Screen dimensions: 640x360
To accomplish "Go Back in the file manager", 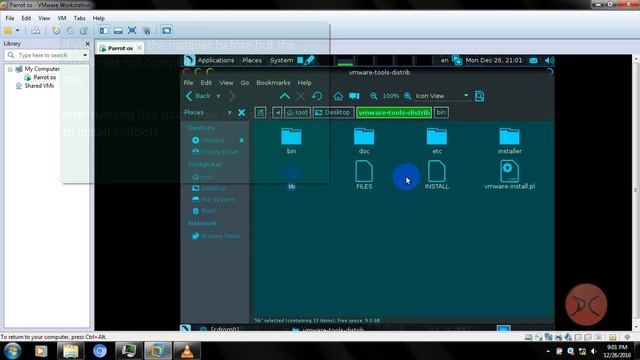I will [198, 96].
